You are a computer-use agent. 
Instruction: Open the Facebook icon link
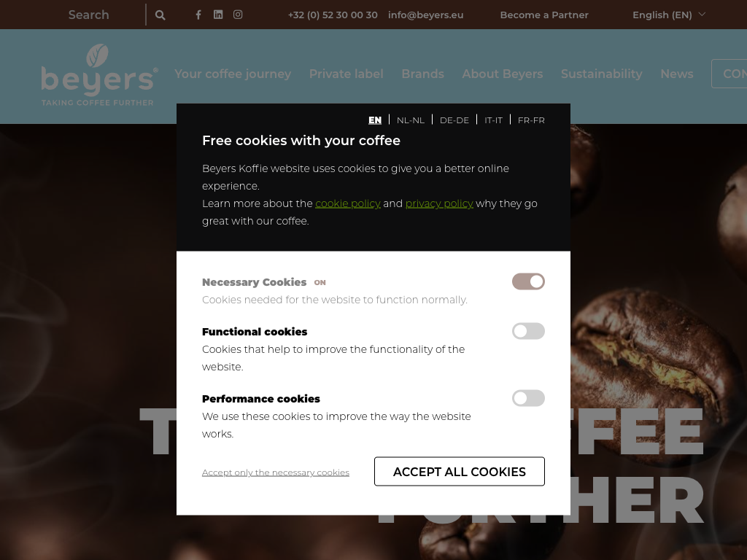[198, 15]
